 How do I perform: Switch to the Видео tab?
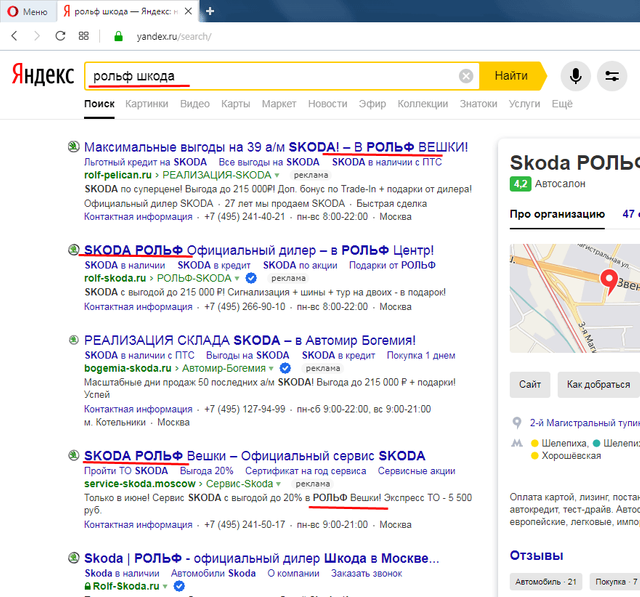195,104
